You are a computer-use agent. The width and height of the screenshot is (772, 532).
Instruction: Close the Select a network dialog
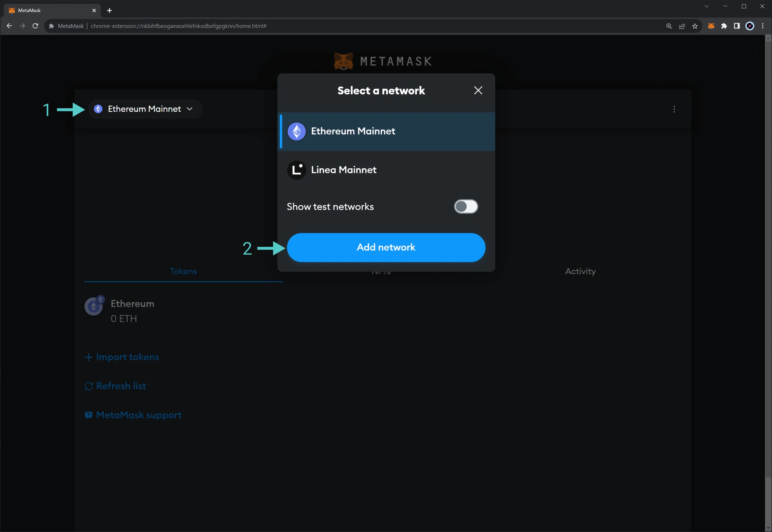[478, 90]
